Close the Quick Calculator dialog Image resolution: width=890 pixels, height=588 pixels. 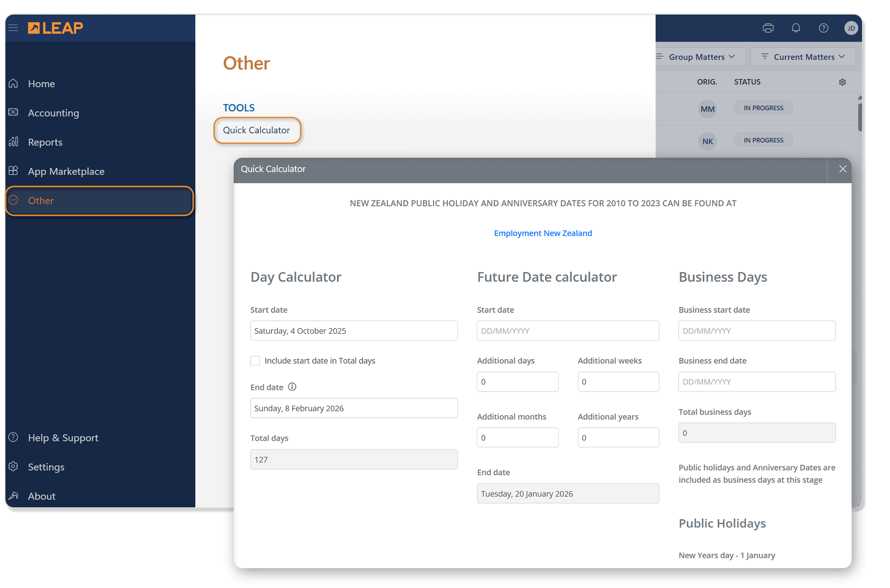(x=843, y=169)
